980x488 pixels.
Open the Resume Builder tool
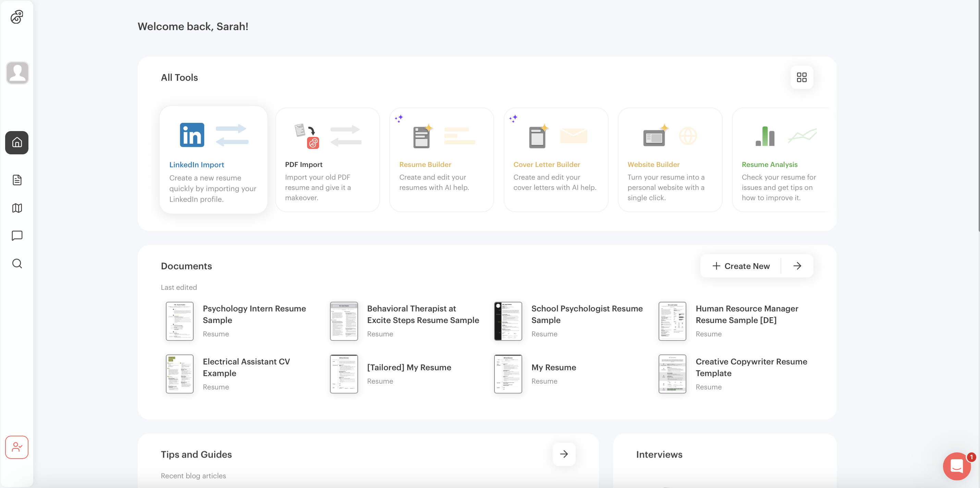tap(441, 159)
